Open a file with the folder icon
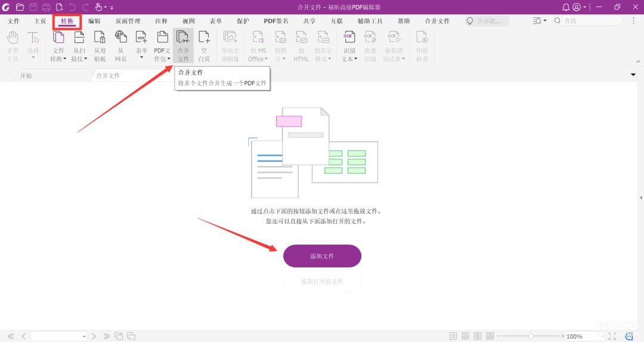The height and width of the screenshot is (342, 644). click(x=20, y=7)
